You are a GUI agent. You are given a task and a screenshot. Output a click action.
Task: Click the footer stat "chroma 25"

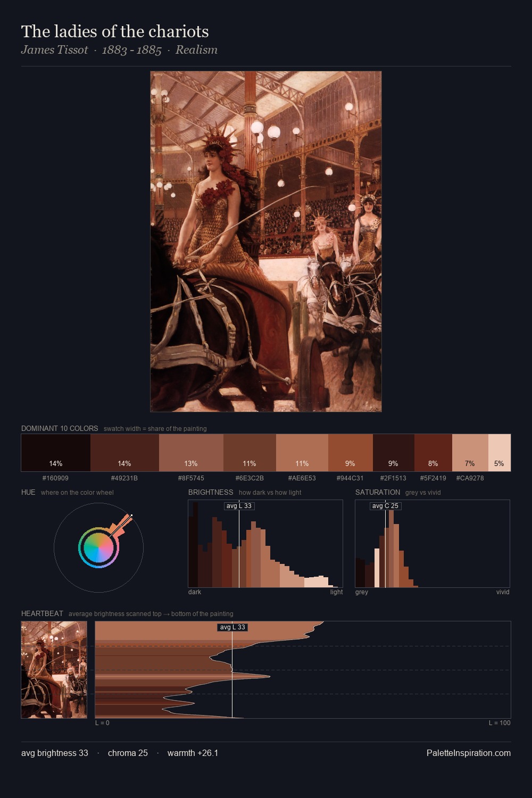pos(128,753)
